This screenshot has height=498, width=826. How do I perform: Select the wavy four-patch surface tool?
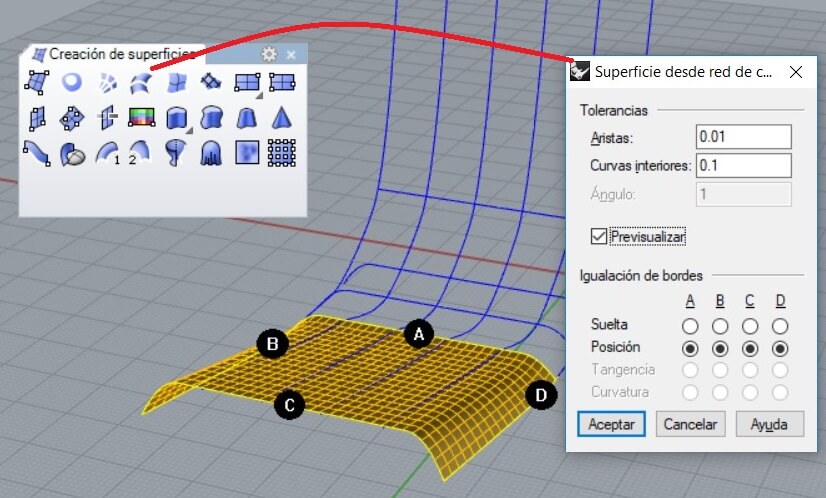pyautogui.click(x=176, y=82)
